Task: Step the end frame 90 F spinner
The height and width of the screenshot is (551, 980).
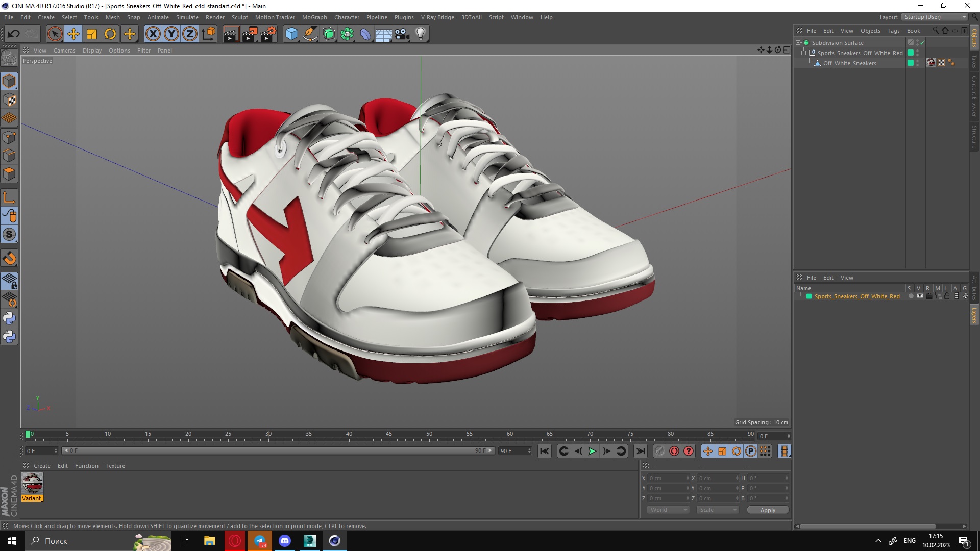Action: (x=529, y=451)
